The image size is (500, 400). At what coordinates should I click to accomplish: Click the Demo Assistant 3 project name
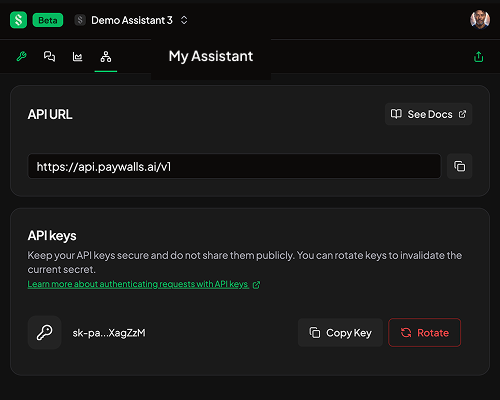132,20
